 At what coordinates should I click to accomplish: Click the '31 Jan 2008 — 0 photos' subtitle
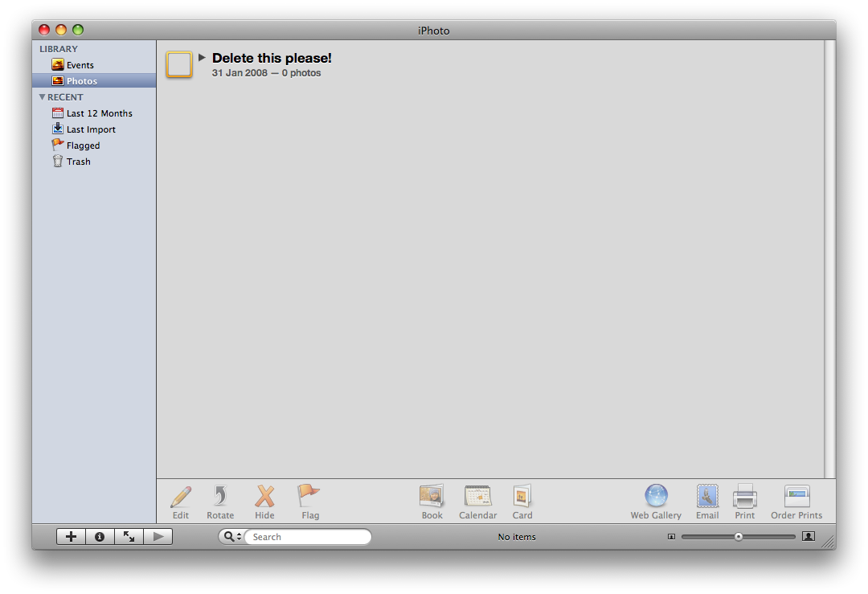(266, 73)
